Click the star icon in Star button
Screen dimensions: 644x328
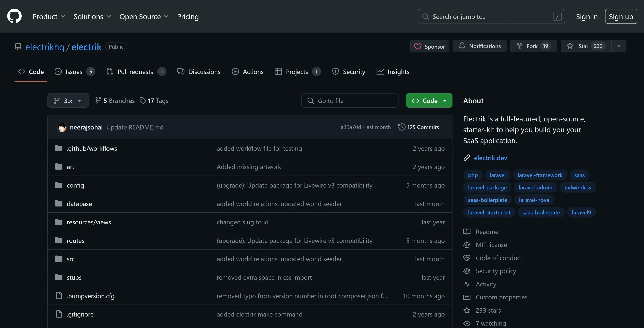click(x=570, y=46)
